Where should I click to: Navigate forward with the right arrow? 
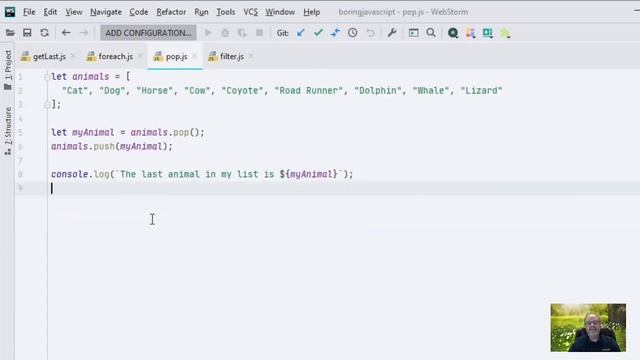[x=84, y=33]
